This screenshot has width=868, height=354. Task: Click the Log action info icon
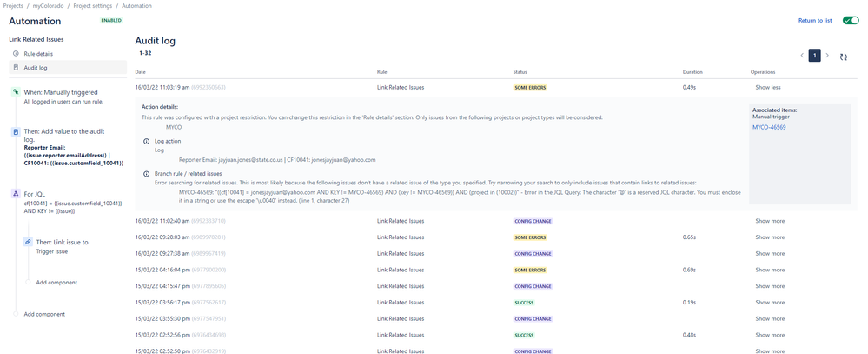pos(146,141)
